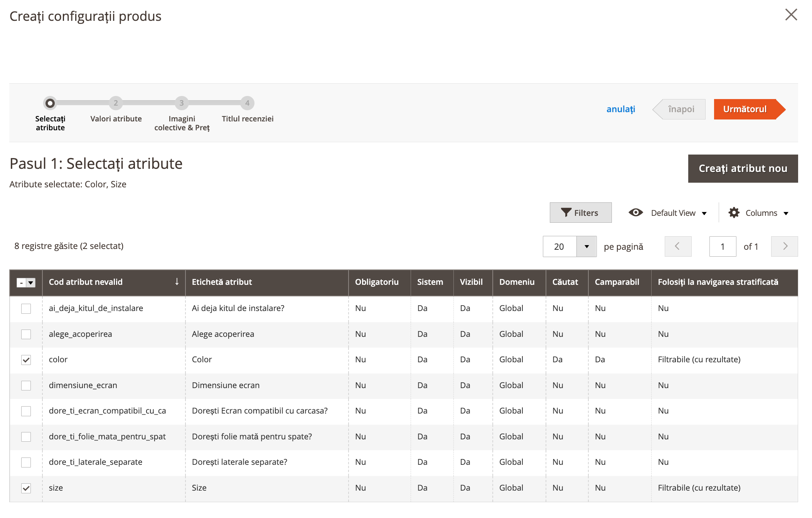Open the mass-select dropdown in table header
The image size is (812, 518).
point(31,283)
